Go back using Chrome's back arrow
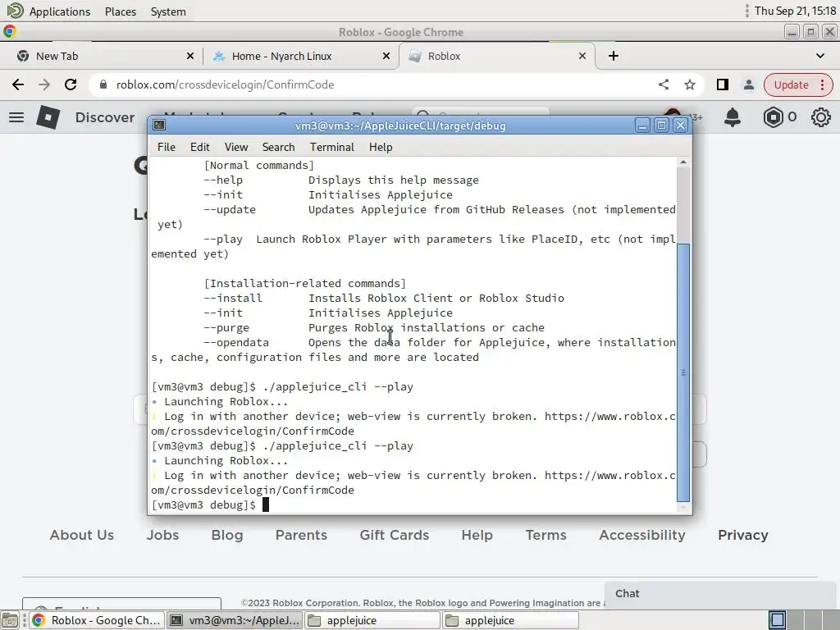The width and height of the screenshot is (840, 630). pyautogui.click(x=18, y=84)
